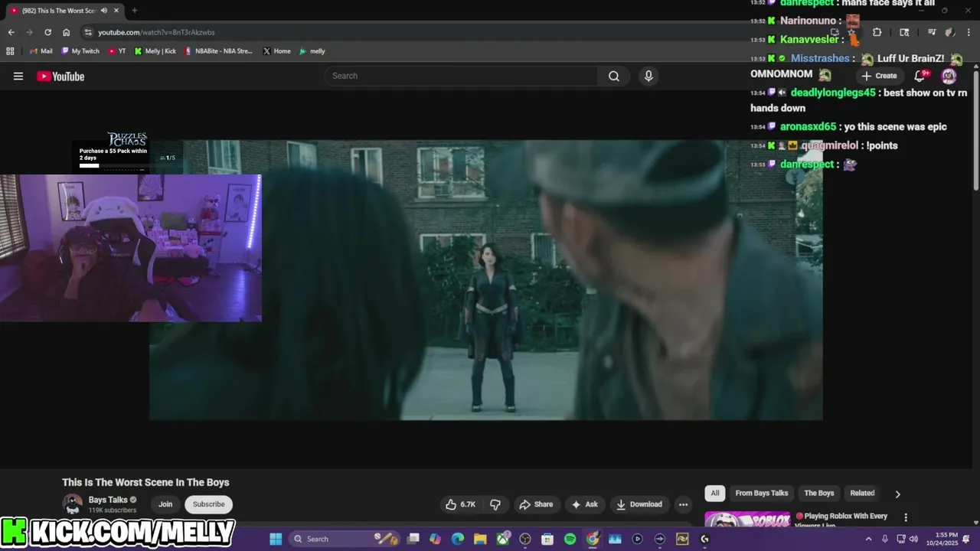Click the Bays Talks channel name

(x=108, y=500)
